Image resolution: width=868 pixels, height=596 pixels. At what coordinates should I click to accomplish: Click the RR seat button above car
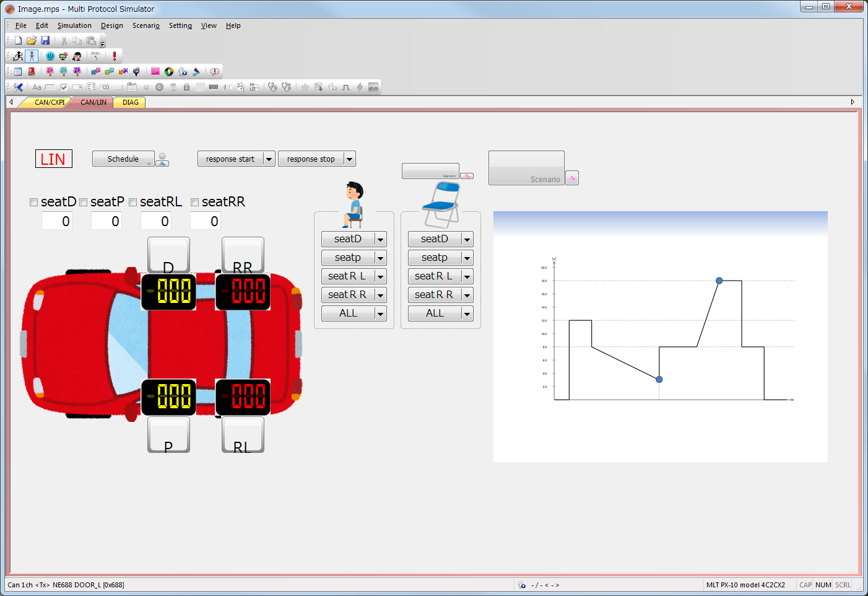243,255
